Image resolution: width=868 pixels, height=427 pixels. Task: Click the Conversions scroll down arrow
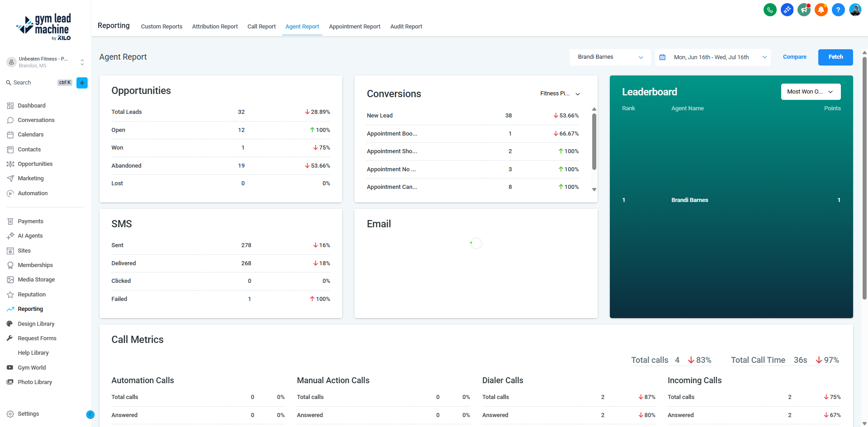[594, 190]
